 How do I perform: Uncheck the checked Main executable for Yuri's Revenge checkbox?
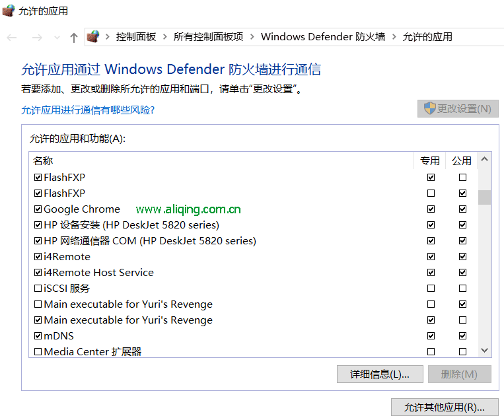38,320
